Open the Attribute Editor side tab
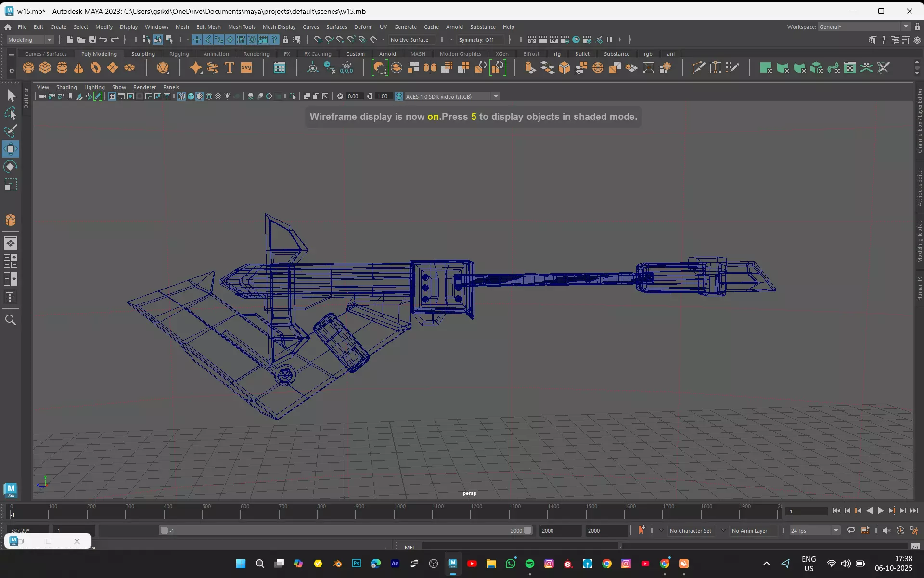This screenshot has width=924, height=578. (919, 187)
